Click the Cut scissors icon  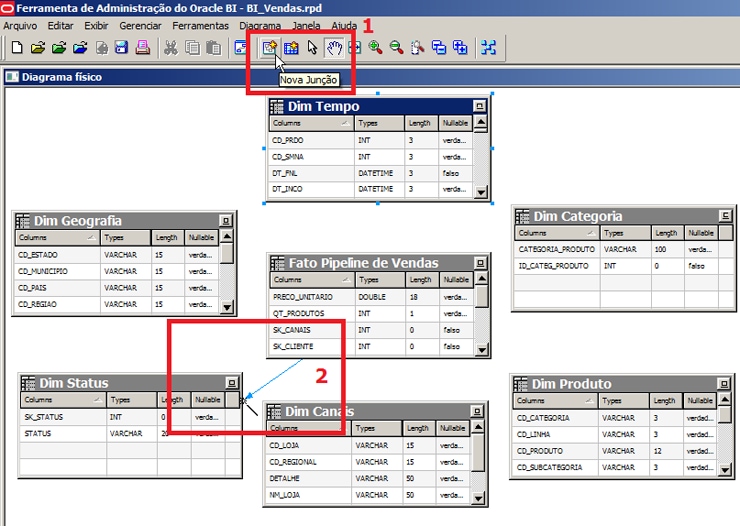pos(171,48)
